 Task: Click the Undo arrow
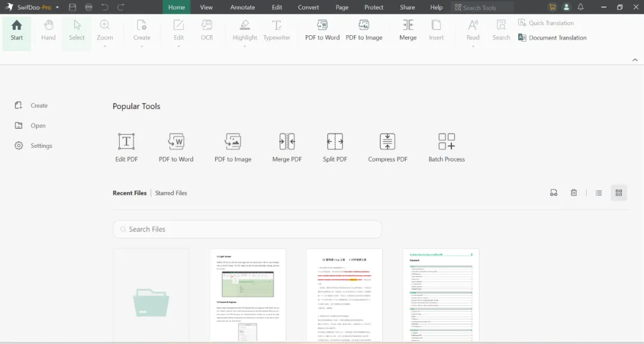105,7
